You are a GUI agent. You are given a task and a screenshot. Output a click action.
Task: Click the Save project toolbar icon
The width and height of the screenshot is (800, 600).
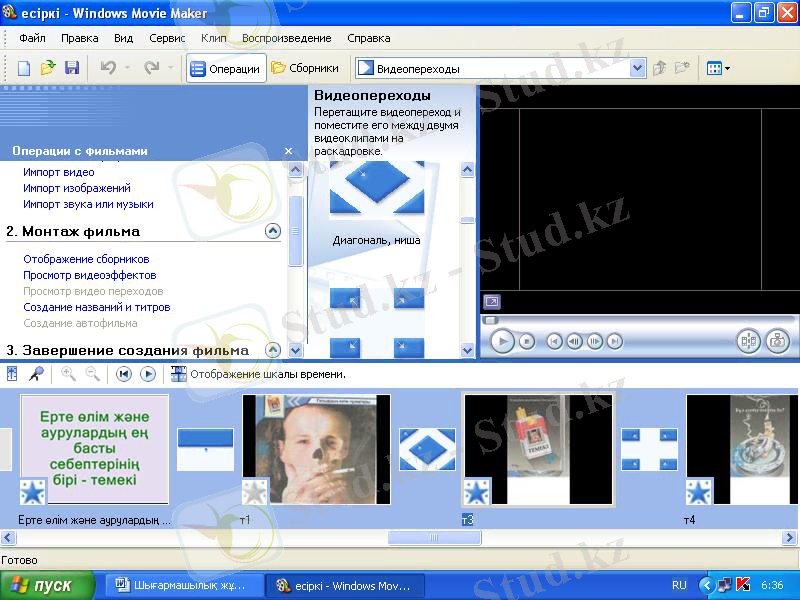[72, 68]
